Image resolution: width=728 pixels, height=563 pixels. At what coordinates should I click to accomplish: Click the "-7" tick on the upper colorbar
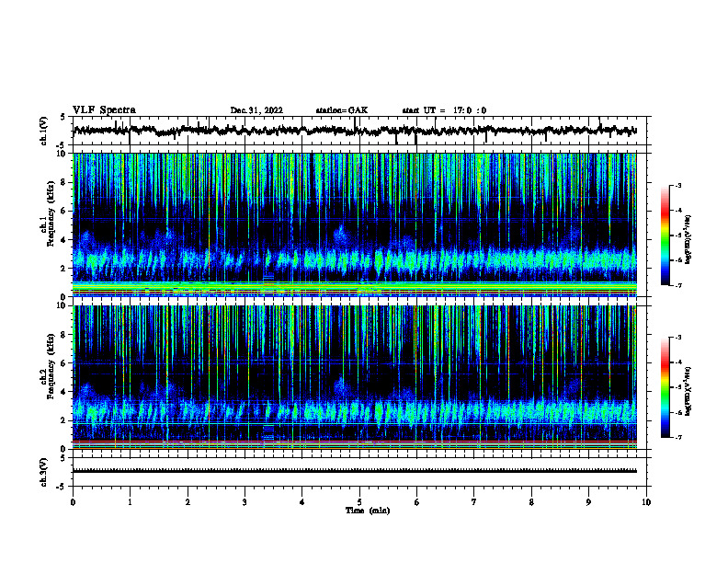[x=677, y=285]
